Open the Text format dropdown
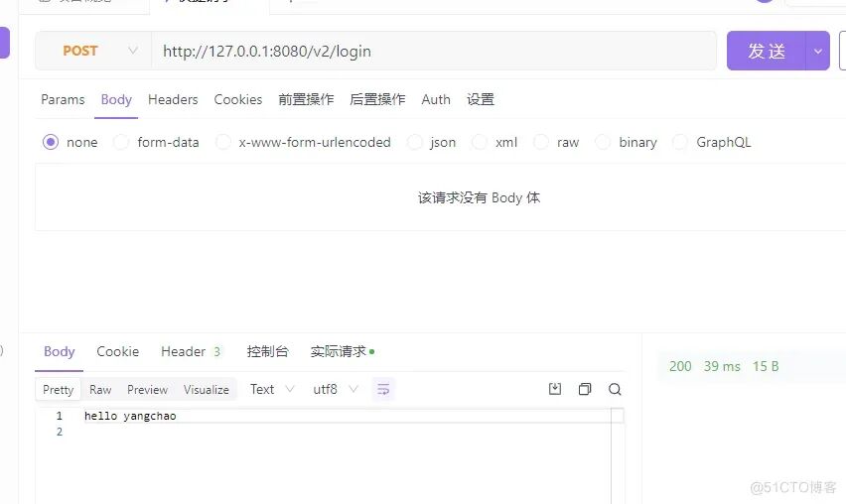 [272, 389]
